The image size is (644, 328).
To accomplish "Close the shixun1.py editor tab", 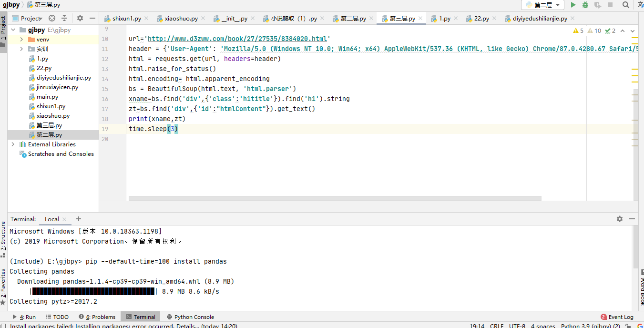I will pos(147,19).
